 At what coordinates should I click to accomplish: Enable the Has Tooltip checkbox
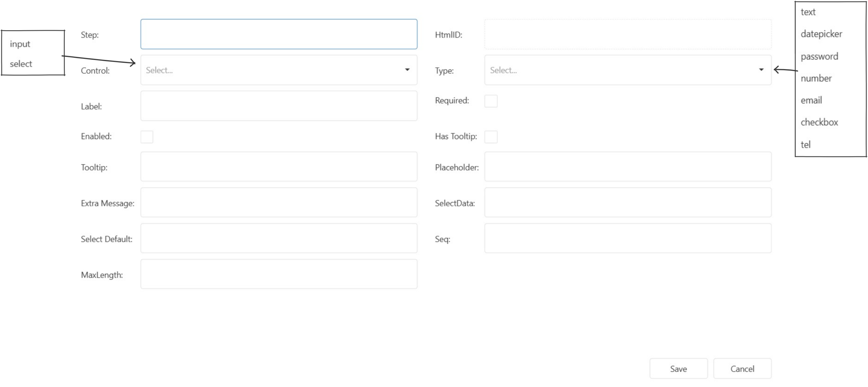pyautogui.click(x=491, y=137)
